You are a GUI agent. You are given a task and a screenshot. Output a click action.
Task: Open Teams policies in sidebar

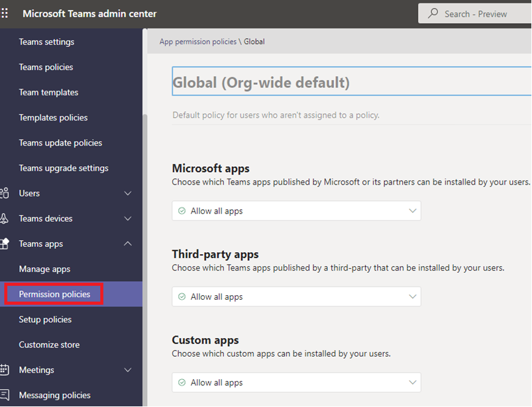pos(46,67)
